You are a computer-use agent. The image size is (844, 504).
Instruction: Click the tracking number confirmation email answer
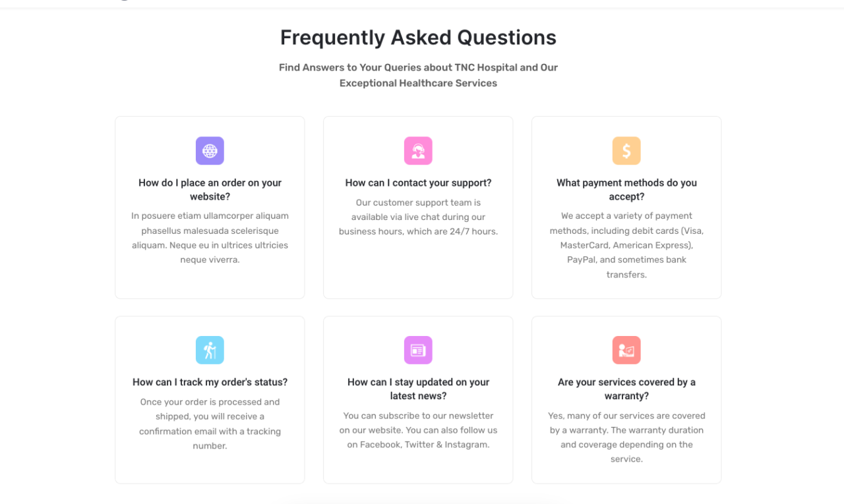click(x=210, y=424)
